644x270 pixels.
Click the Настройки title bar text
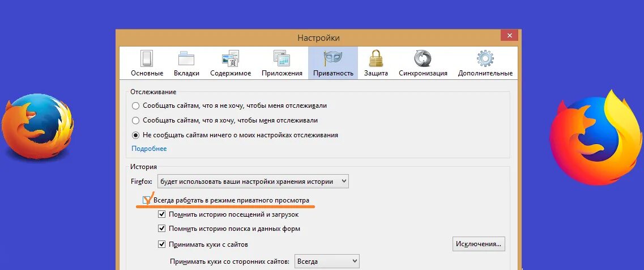tap(318, 38)
